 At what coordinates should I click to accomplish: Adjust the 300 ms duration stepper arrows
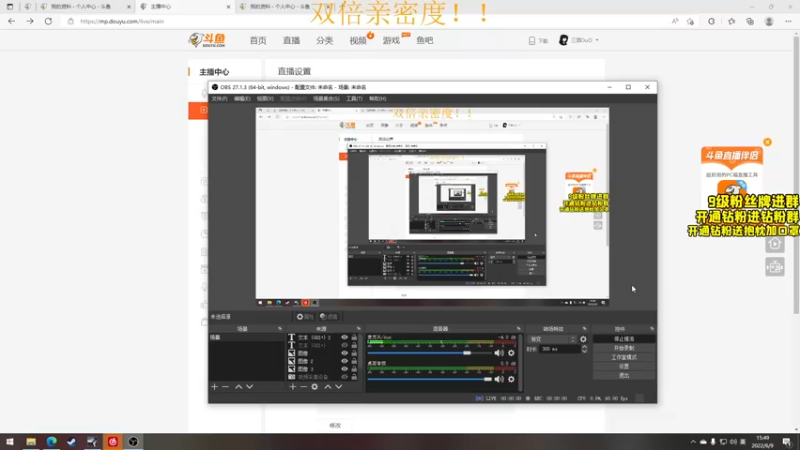click(584, 349)
